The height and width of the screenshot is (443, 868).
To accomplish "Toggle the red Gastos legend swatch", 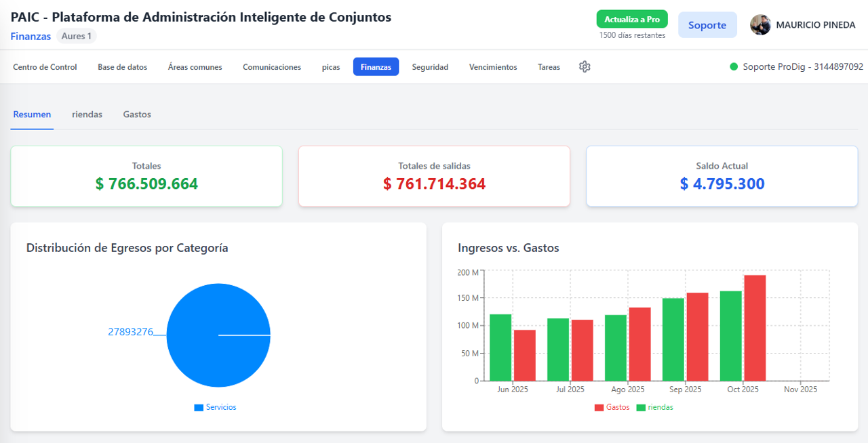I will 599,408.
